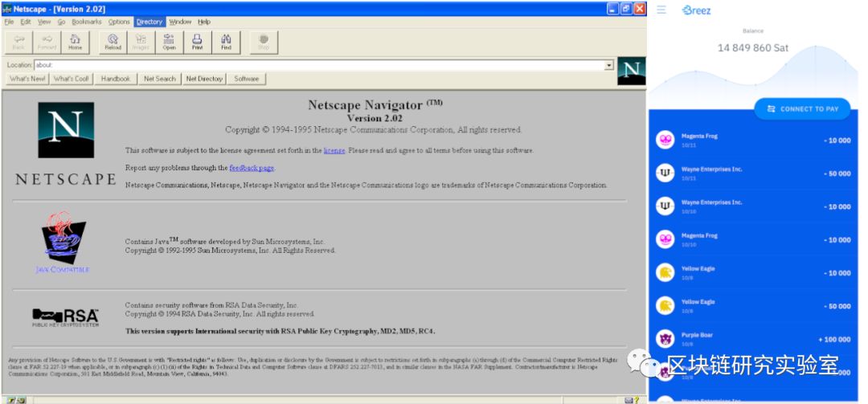The height and width of the screenshot is (404, 868).
Task: Select the Purple Boar +100 000 amount
Action: point(834,339)
